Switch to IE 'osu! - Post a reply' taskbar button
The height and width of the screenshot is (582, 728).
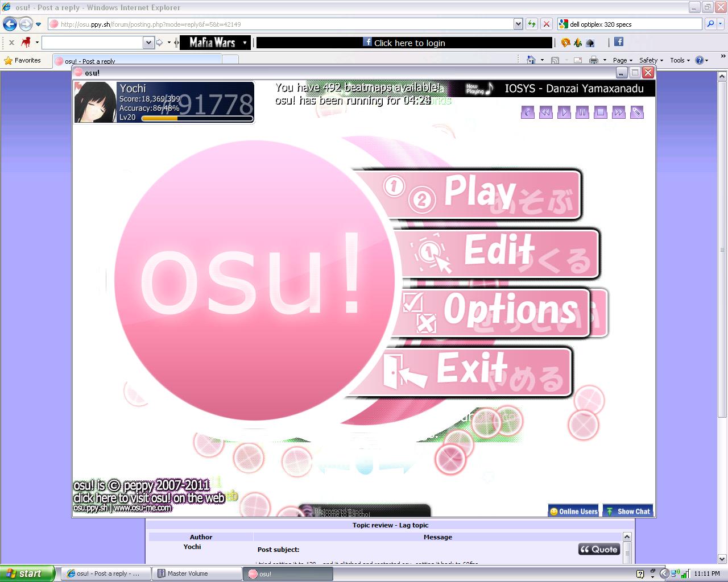[x=106, y=573]
